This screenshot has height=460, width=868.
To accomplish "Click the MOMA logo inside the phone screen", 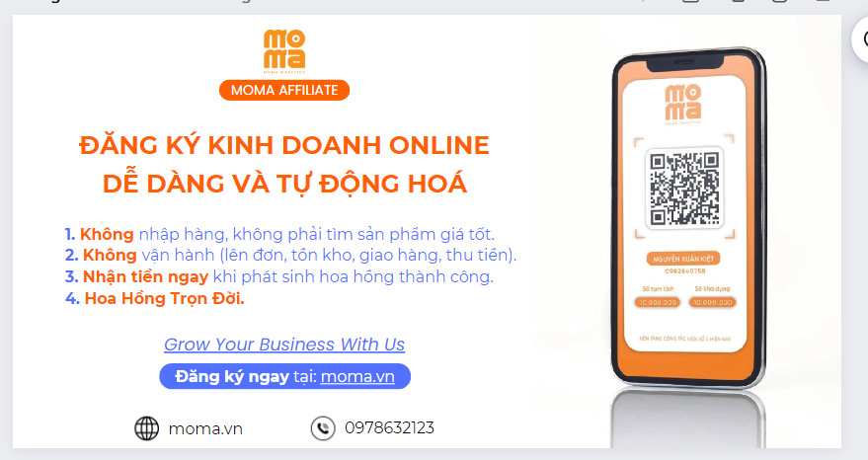I will [x=682, y=104].
